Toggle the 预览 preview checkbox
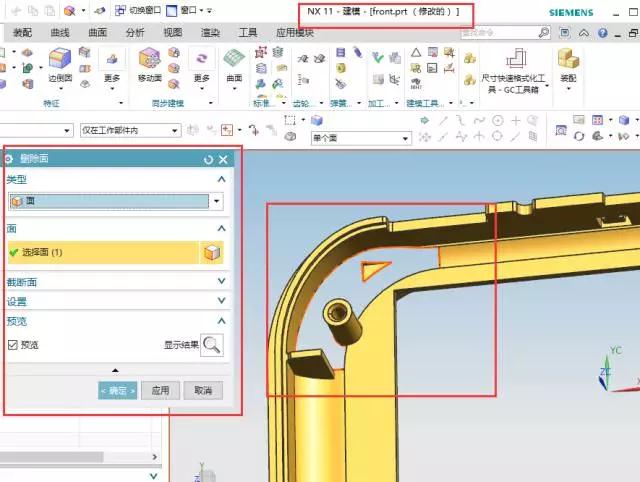Viewport: 640px width, 482px height. [x=13, y=345]
